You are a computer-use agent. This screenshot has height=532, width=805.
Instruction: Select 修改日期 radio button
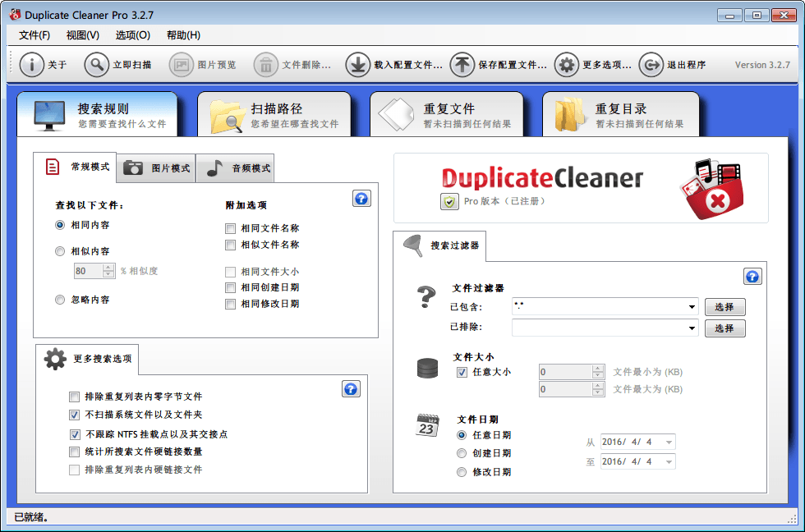click(x=462, y=472)
